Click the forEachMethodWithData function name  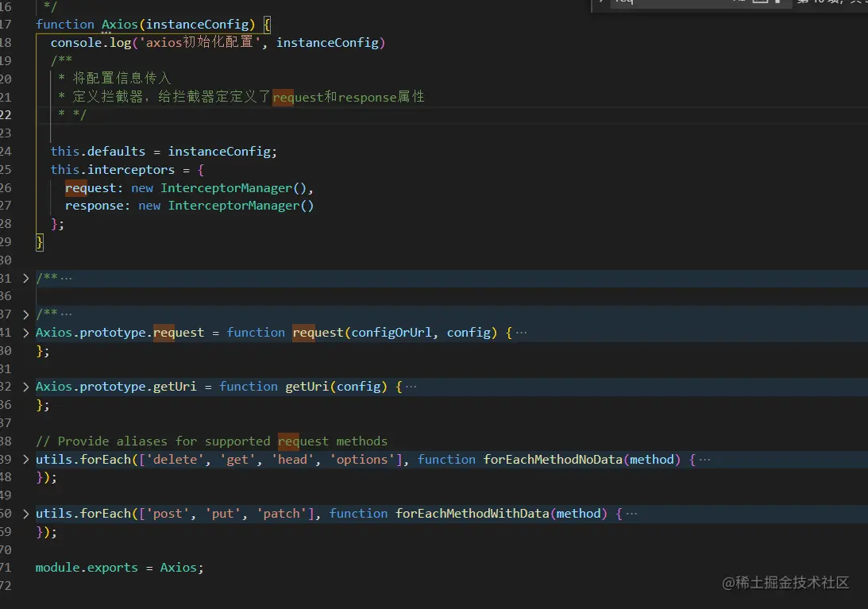(473, 514)
